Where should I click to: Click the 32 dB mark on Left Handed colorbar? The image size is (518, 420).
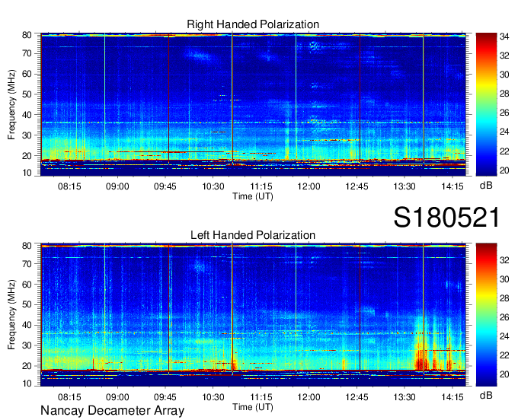pos(504,261)
